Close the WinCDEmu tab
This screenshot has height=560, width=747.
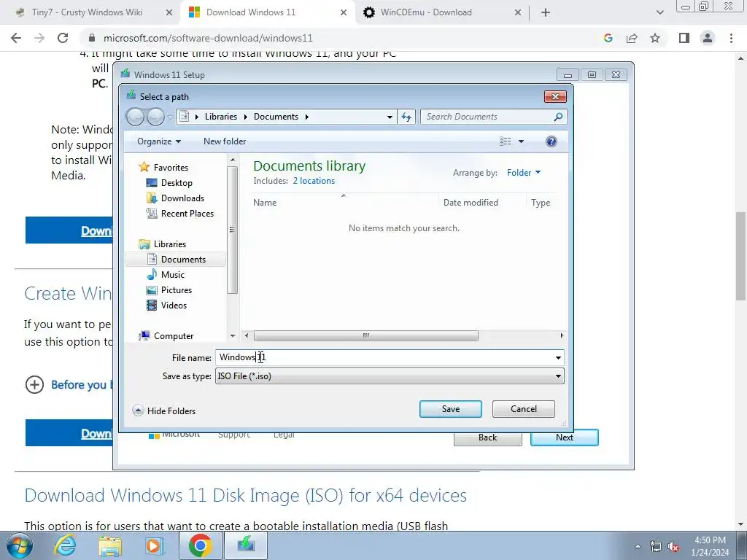(518, 13)
